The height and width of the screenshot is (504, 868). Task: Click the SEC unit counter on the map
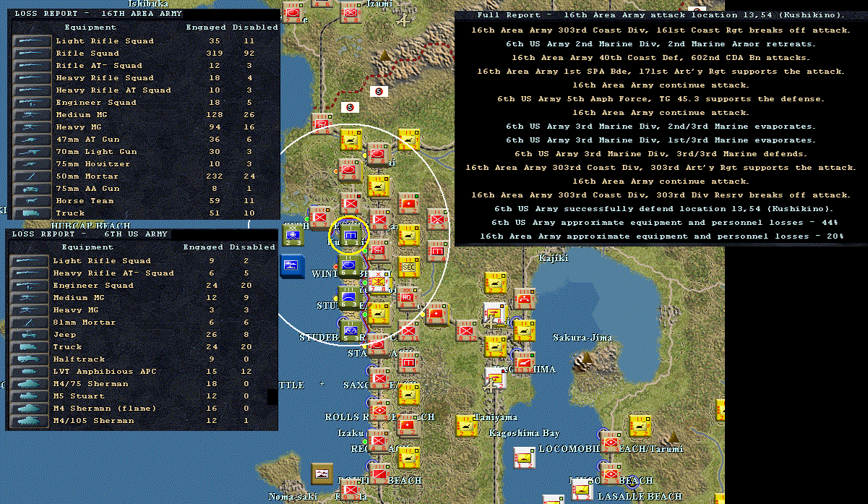click(x=408, y=268)
